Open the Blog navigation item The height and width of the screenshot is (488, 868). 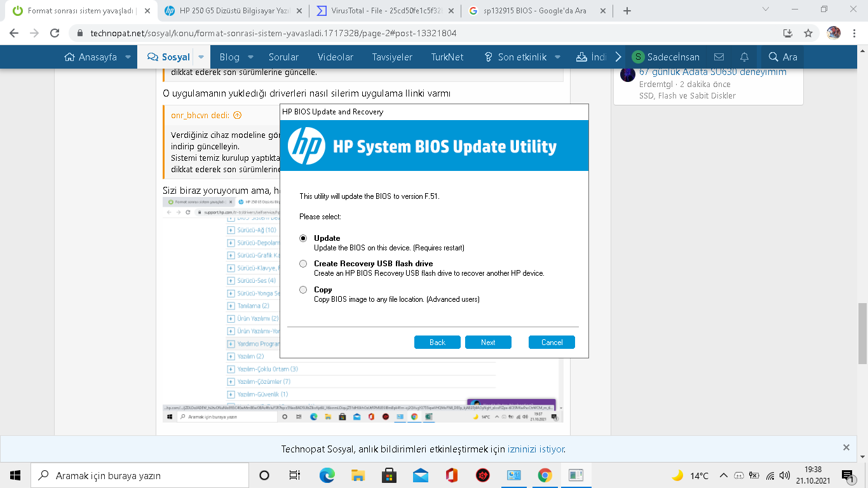point(229,57)
